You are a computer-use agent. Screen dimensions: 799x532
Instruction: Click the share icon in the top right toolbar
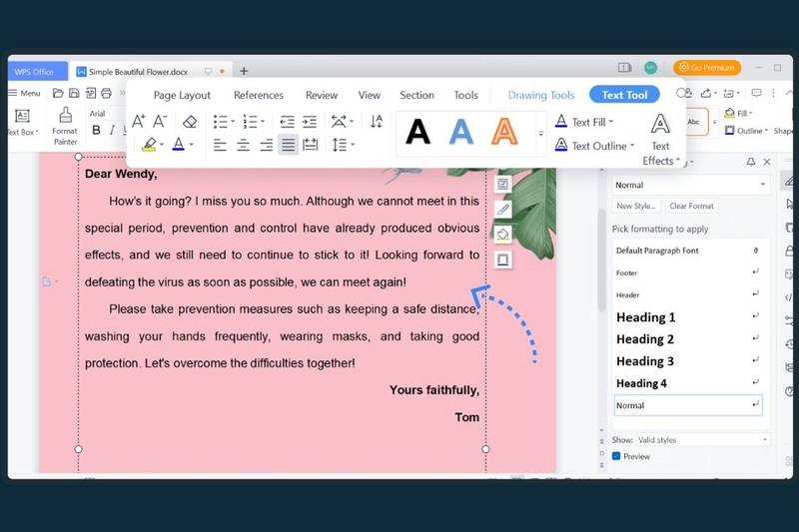click(x=706, y=93)
